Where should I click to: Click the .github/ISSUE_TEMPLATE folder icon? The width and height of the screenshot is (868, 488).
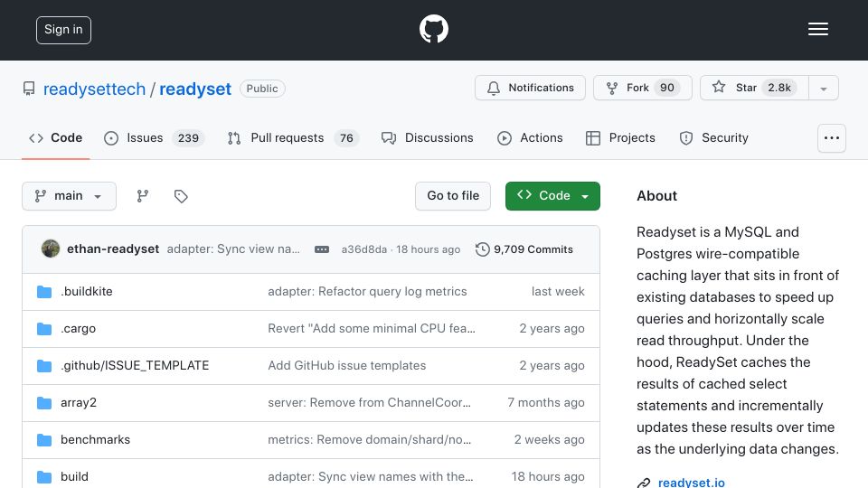pyautogui.click(x=44, y=366)
